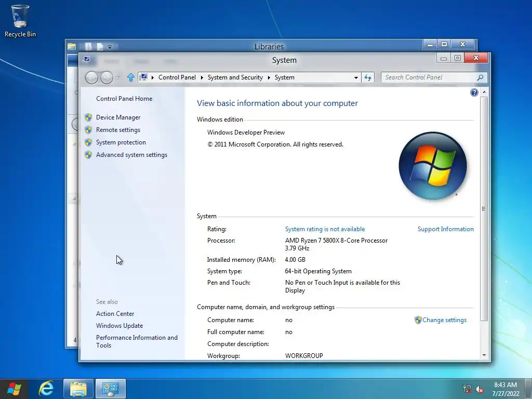Click the System protection shield icon
The image size is (532, 399).
(88, 142)
